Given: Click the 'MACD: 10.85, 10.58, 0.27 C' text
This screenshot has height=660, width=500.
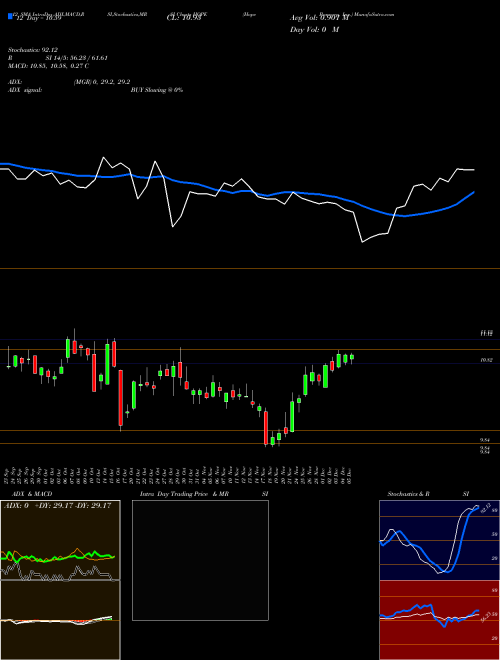Looking at the screenshot, I should pyautogui.click(x=48, y=66).
